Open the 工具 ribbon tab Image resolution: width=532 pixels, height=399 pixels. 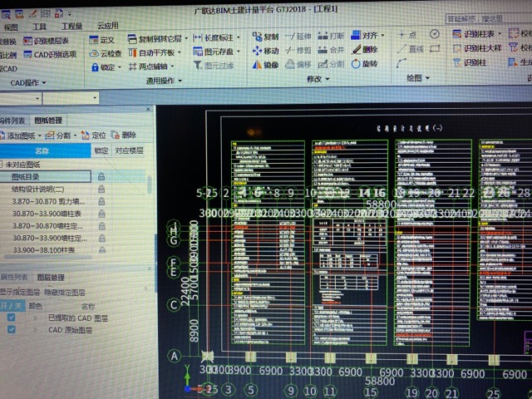(x=40, y=27)
